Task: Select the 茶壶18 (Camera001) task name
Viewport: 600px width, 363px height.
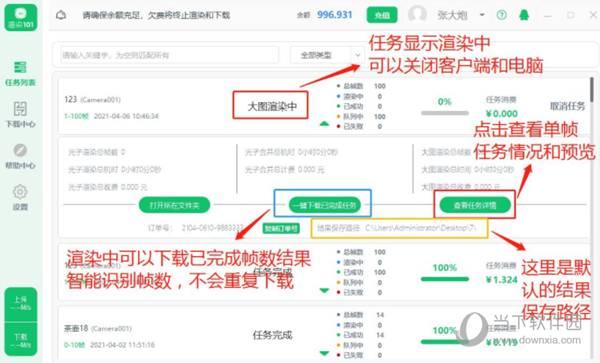Action: [98, 328]
